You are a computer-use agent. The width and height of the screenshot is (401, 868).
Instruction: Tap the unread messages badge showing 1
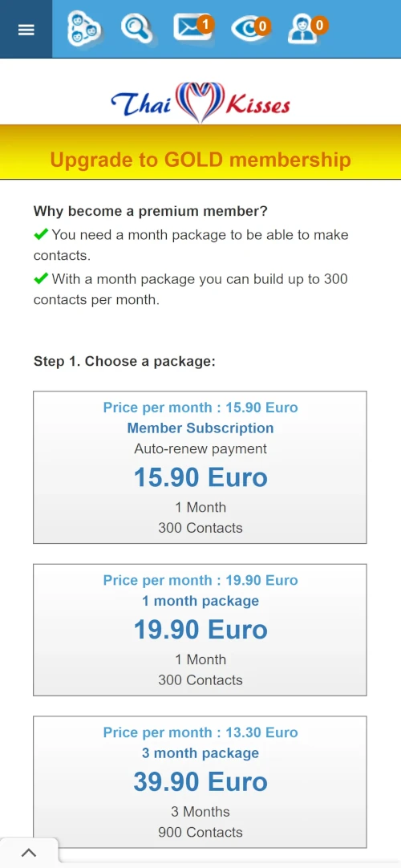point(205,25)
